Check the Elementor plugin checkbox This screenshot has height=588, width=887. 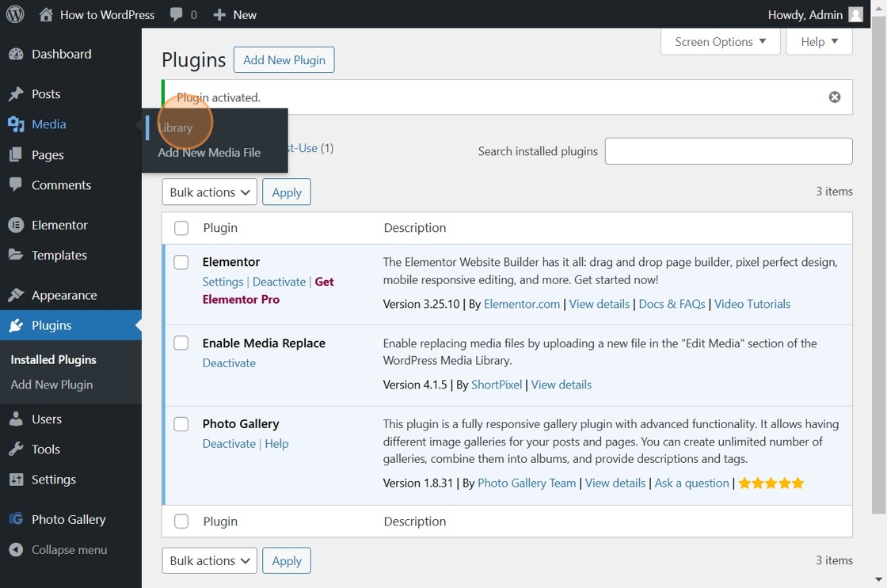coord(181,262)
